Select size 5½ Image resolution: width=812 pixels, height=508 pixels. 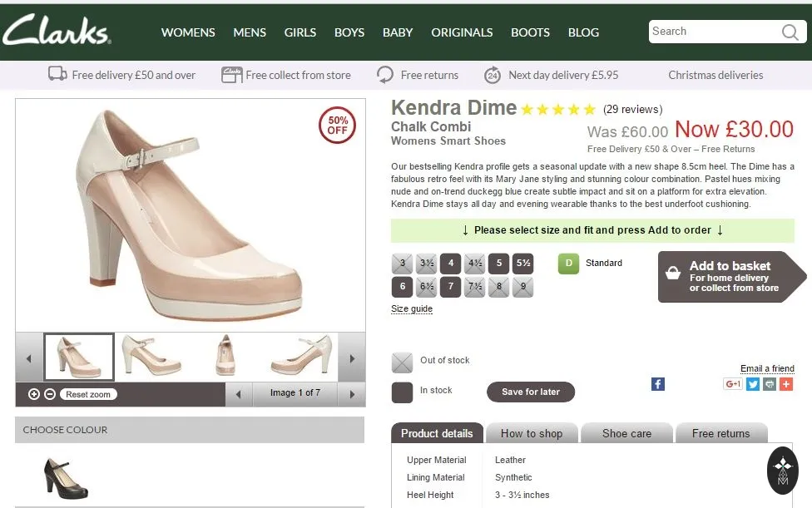point(523,263)
